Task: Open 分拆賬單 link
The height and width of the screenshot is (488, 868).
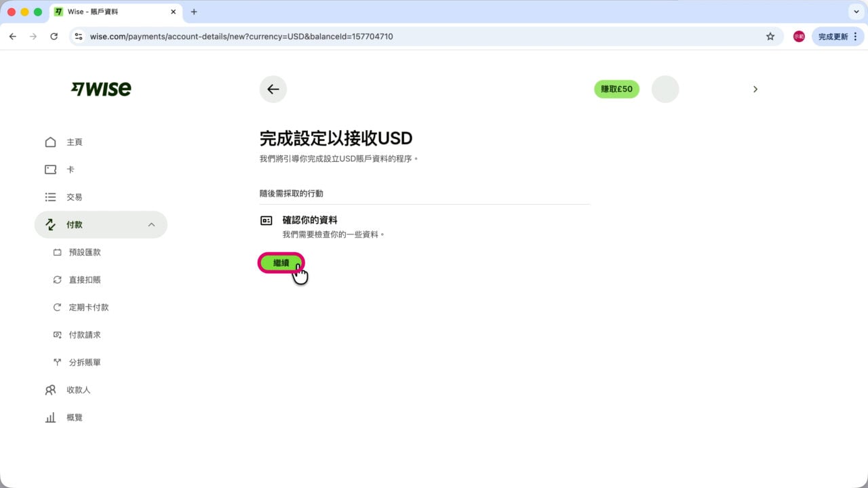Action: 85,363
